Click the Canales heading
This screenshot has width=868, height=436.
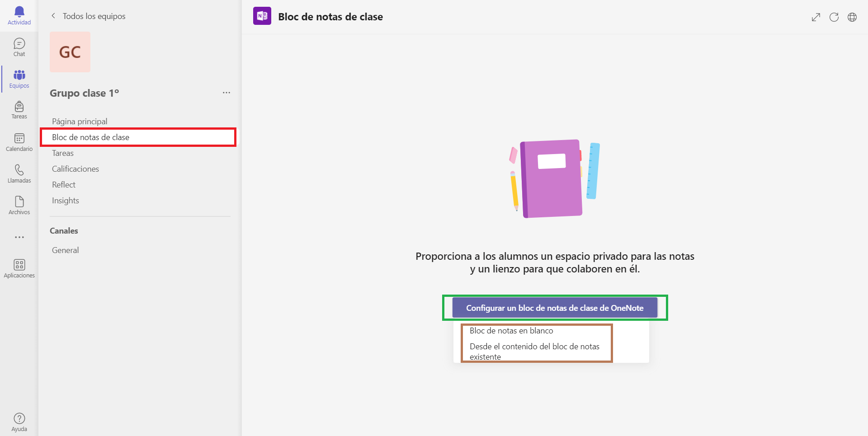(64, 231)
